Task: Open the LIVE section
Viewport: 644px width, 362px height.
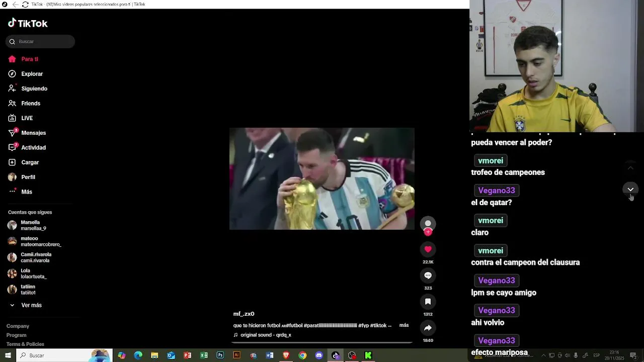Action: coord(21,118)
